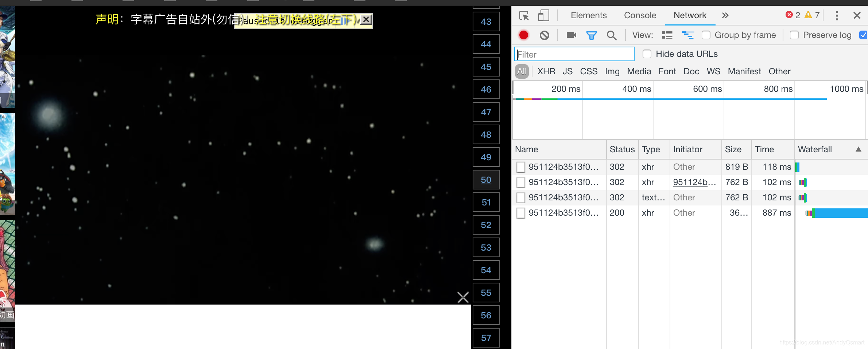Image resolution: width=868 pixels, height=349 pixels.
Task: Stop recording network log with red button
Action: coord(524,35)
